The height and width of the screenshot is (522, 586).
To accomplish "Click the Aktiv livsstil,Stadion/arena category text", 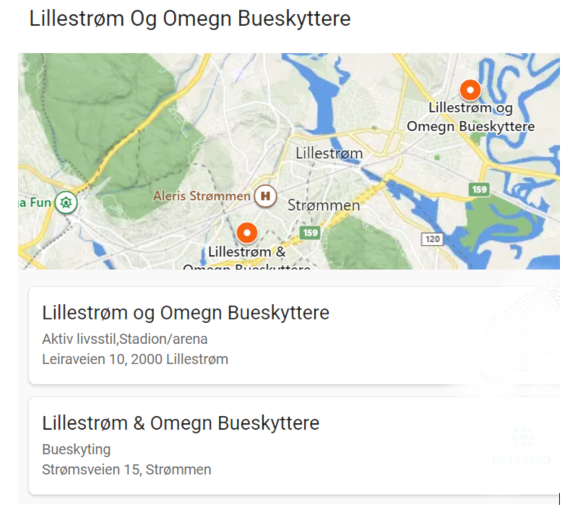I will 125,339.
